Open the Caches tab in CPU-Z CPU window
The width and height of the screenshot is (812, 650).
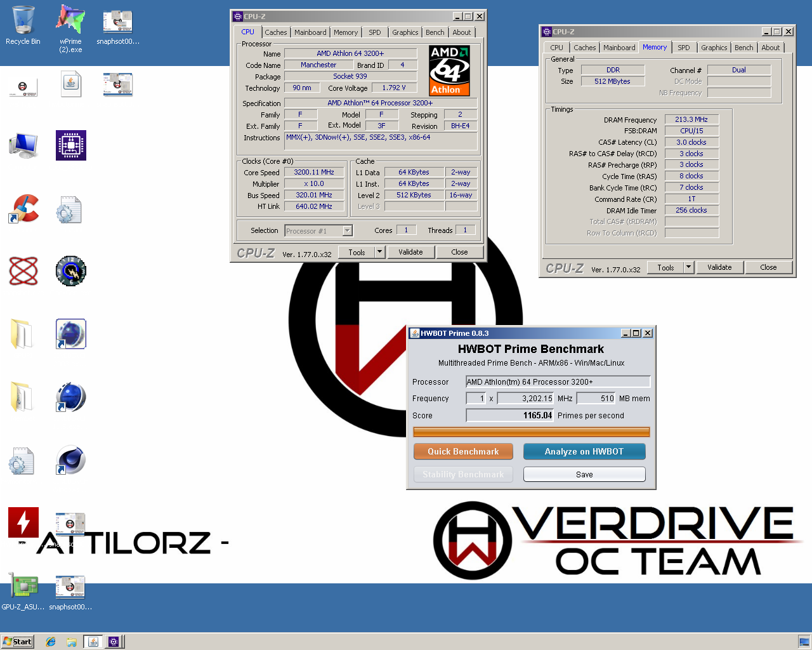point(276,32)
